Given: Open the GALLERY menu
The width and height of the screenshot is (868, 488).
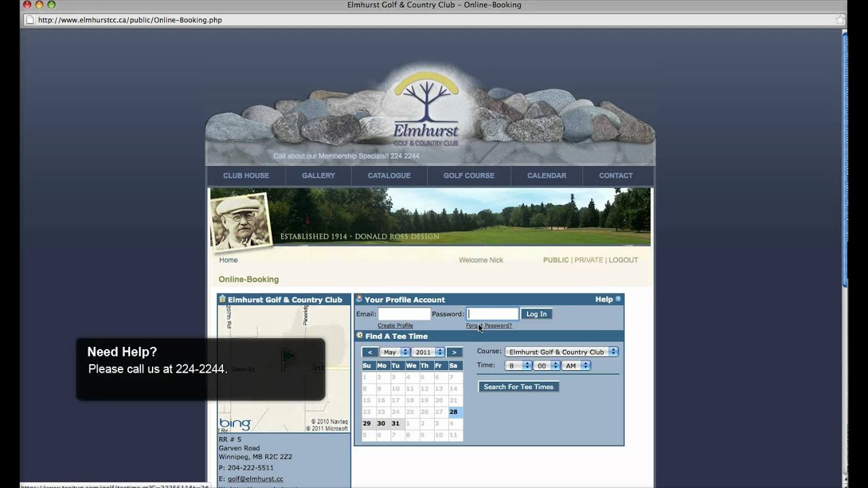Looking at the screenshot, I should point(319,176).
